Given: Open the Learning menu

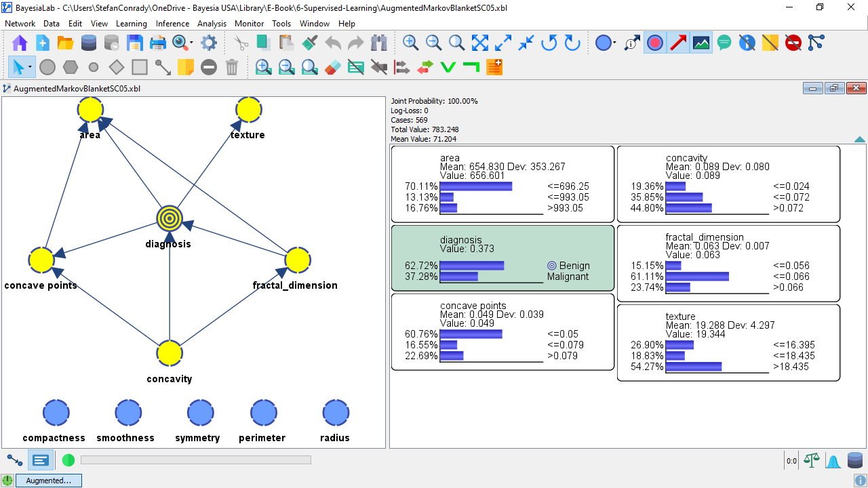Looking at the screenshot, I should click(x=132, y=23).
